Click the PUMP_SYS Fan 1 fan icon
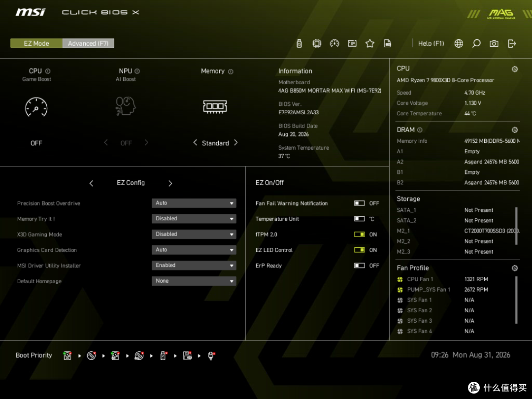Screen dimensions: 532x399 click(x=400, y=290)
